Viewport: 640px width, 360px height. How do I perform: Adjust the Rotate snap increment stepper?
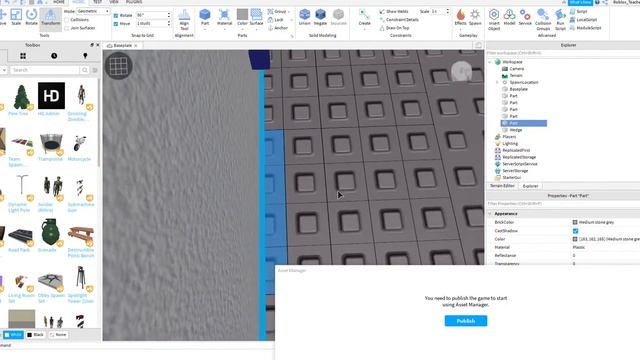tap(169, 16)
